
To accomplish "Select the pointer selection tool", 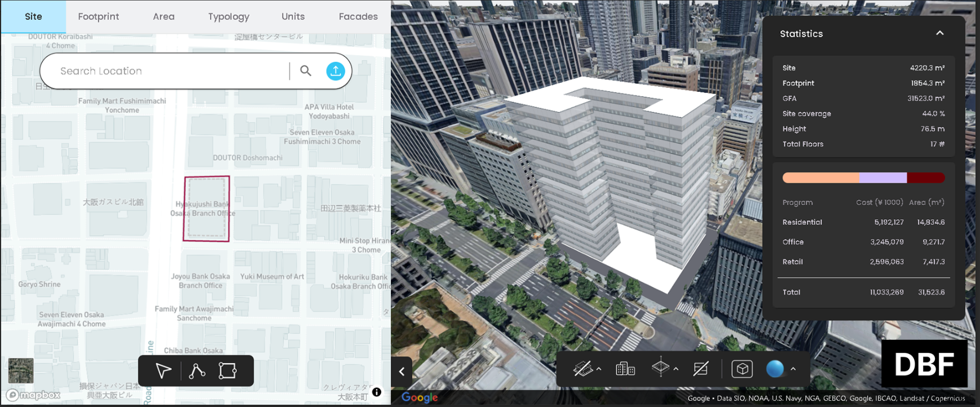I will (x=164, y=370).
